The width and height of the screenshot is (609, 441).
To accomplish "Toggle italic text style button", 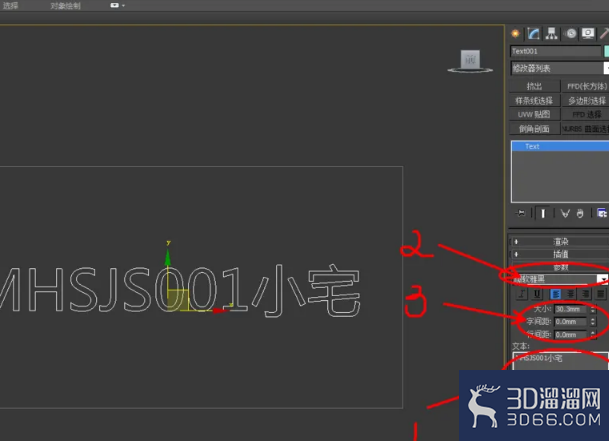I will [522, 294].
